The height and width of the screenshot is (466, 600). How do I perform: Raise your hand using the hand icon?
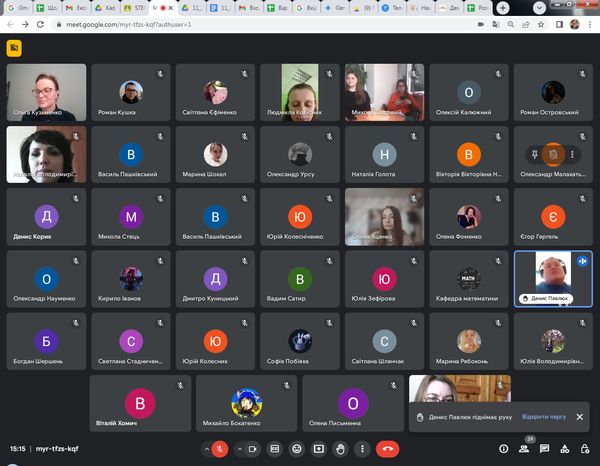[340, 449]
